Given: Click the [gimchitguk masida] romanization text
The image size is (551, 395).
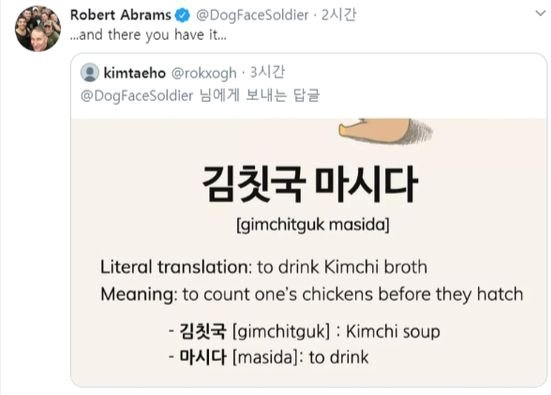Looking at the screenshot, I should (x=313, y=225).
